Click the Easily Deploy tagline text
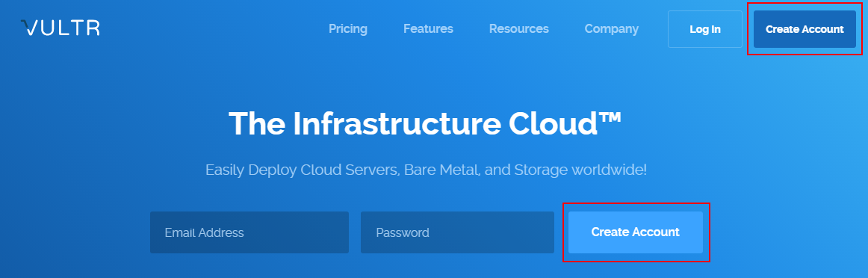The height and width of the screenshot is (278, 868). coord(426,170)
